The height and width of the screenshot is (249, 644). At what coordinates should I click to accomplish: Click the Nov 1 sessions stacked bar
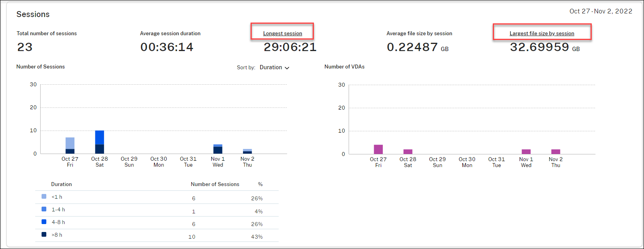pos(218,149)
